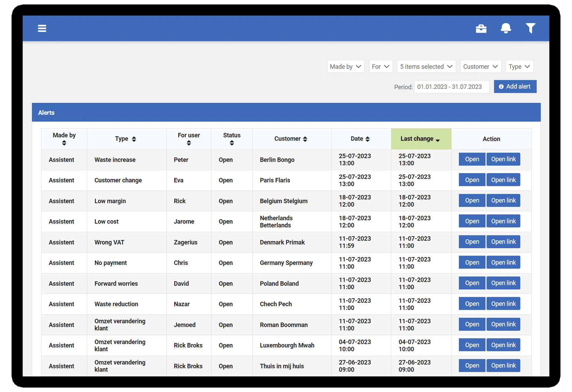This screenshot has width=572, height=392.
Task: Click the Alerts panel header
Action: pyautogui.click(x=286, y=112)
